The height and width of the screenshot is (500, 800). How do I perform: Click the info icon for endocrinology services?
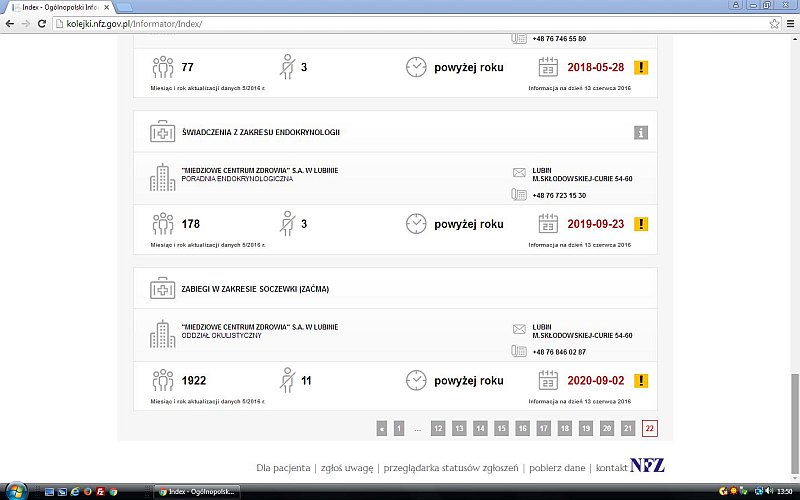tap(641, 132)
